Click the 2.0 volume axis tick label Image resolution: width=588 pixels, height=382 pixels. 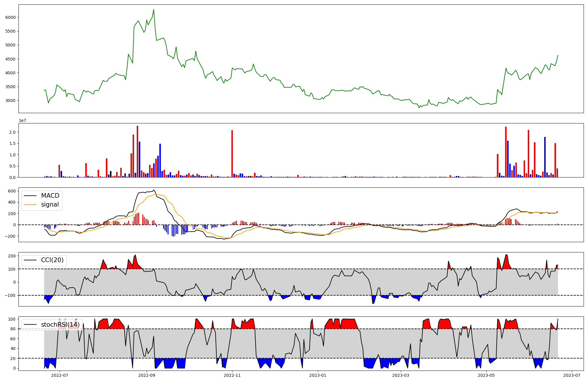(12, 132)
